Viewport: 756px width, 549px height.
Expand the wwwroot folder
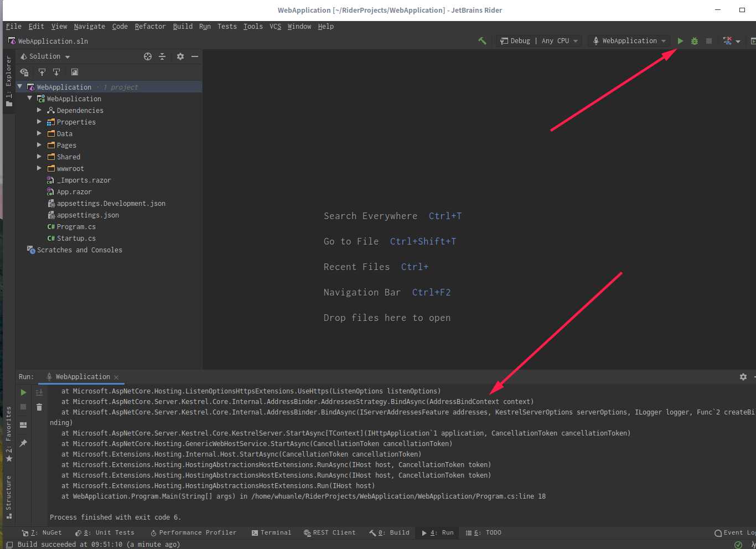(x=39, y=168)
